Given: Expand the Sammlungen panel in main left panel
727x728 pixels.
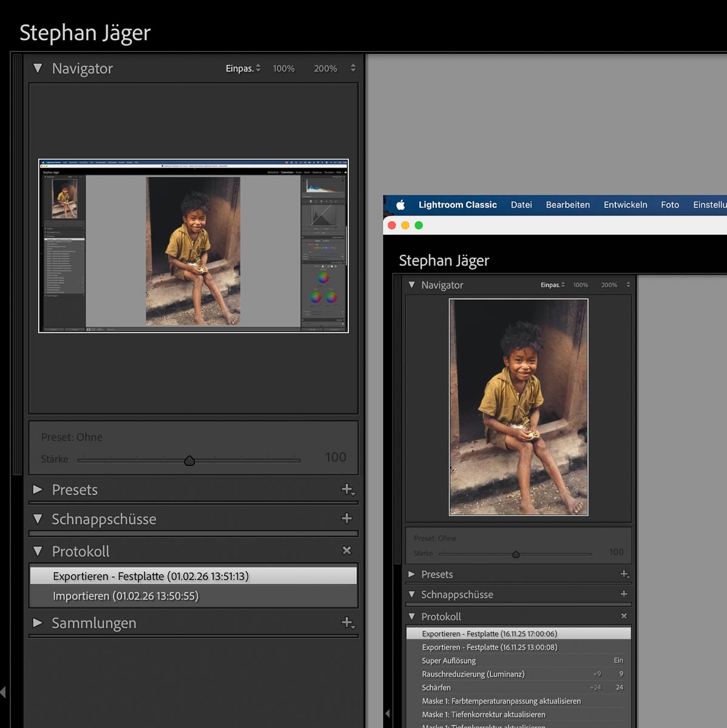Looking at the screenshot, I should click(38, 623).
